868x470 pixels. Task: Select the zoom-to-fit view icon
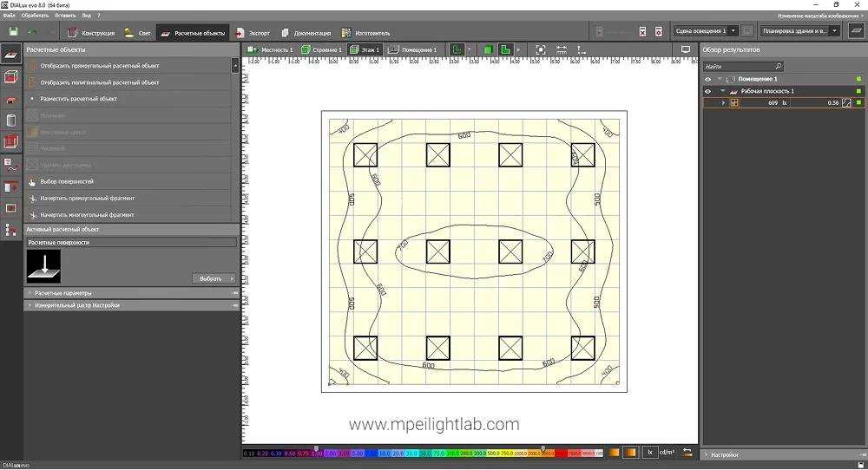541,49
